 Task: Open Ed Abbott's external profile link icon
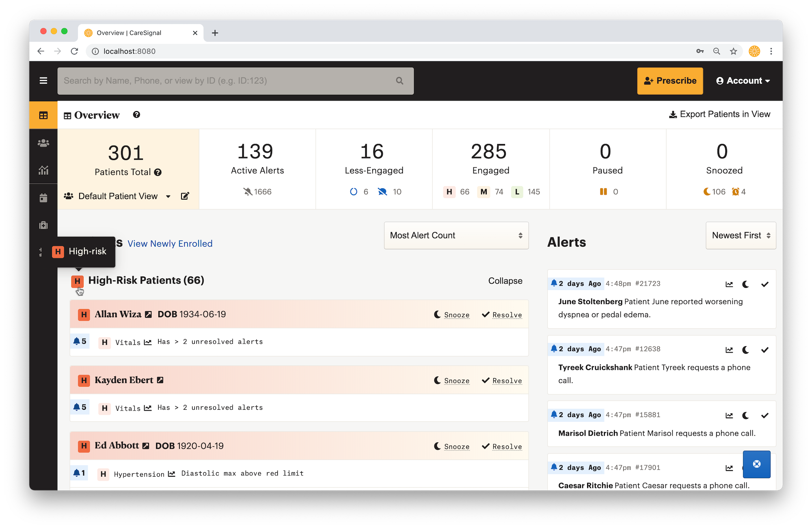[x=146, y=446]
